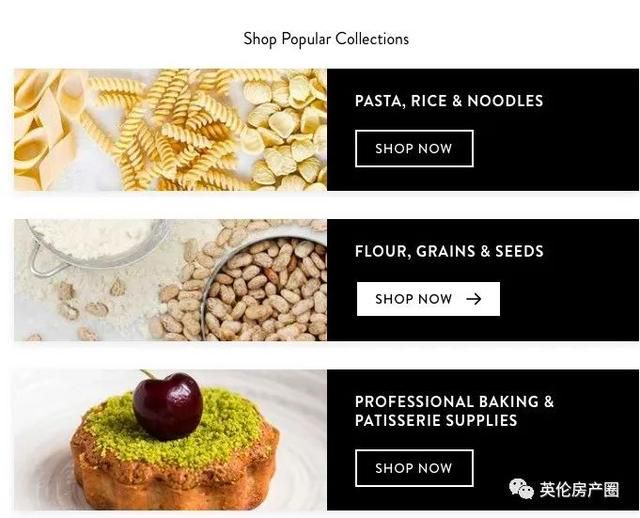Viewport: 640px width, 518px height.
Task: Click the flour sieve in the photo
Action: click(x=96, y=245)
